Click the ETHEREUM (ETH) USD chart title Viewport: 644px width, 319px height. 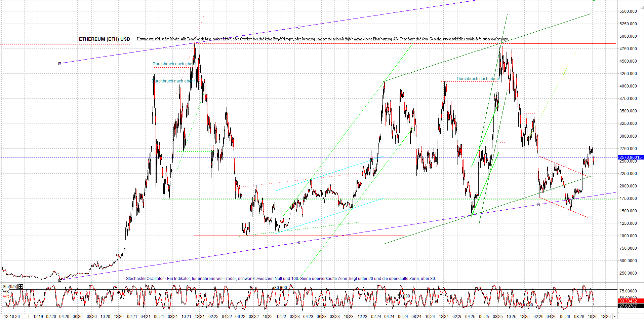pyautogui.click(x=105, y=39)
